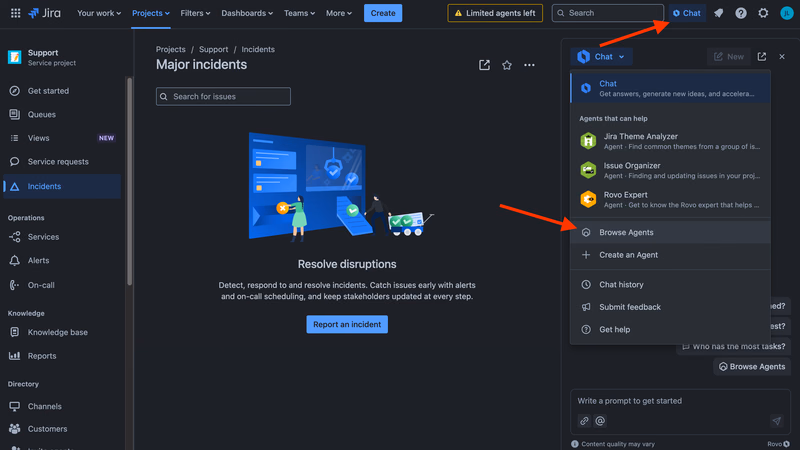Open the help question mark icon
The height and width of the screenshot is (450, 800).
tap(741, 13)
